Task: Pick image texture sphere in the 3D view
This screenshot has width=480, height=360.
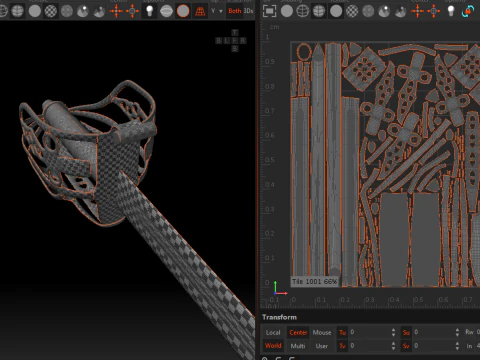Action: pyautogui.click(x=83, y=11)
